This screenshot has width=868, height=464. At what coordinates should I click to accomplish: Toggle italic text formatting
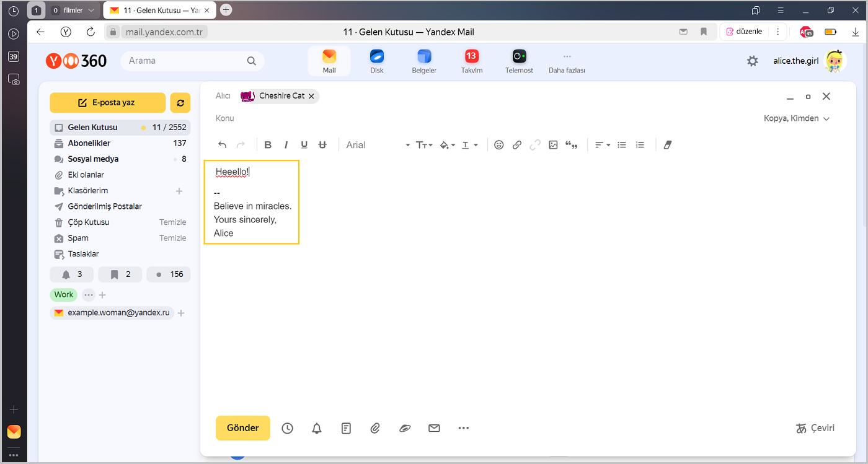pos(286,145)
